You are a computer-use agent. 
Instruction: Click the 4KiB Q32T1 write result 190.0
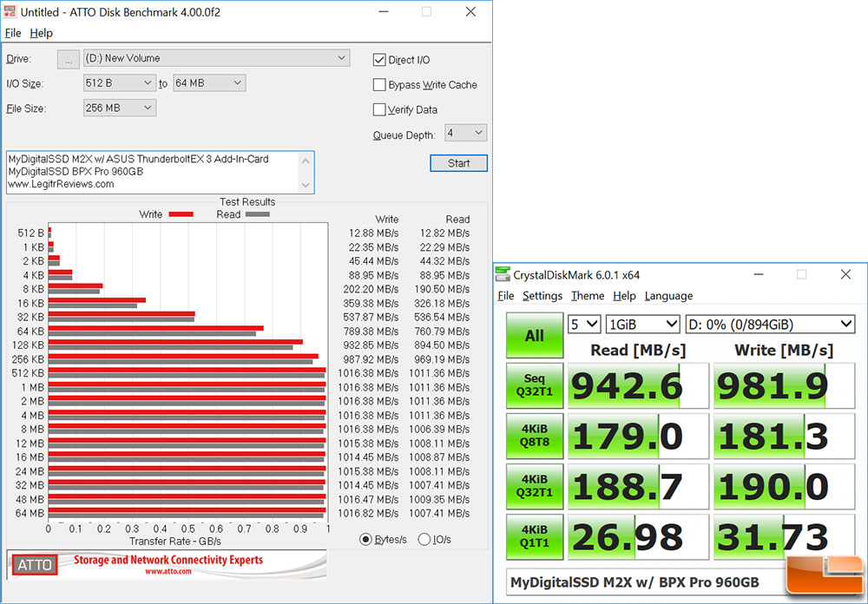pyautogui.click(x=784, y=487)
